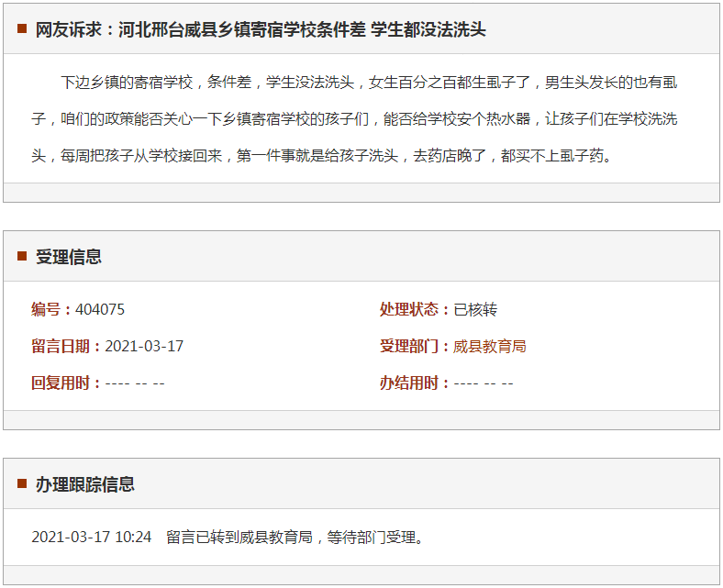Click the red square icon next to 受理信息

pyautogui.click(x=22, y=257)
